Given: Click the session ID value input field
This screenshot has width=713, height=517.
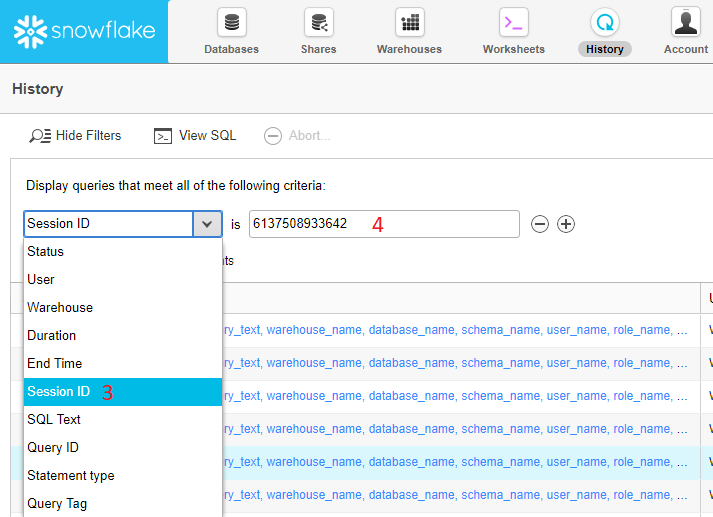Looking at the screenshot, I should [x=384, y=224].
